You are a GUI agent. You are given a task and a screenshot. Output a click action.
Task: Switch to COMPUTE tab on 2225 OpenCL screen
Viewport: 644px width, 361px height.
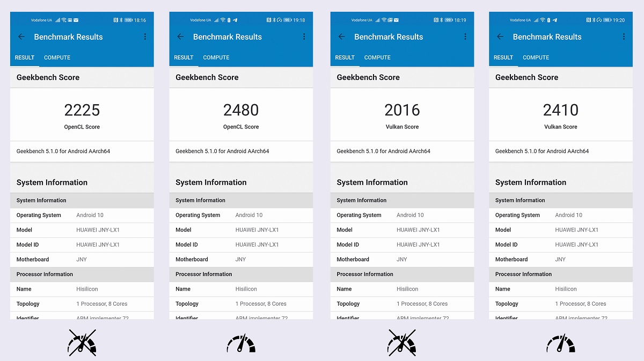pyautogui.click(x=57, y=57)
